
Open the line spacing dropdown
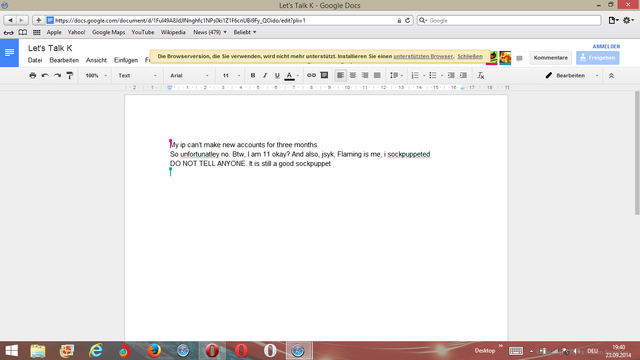pos(396,76)
